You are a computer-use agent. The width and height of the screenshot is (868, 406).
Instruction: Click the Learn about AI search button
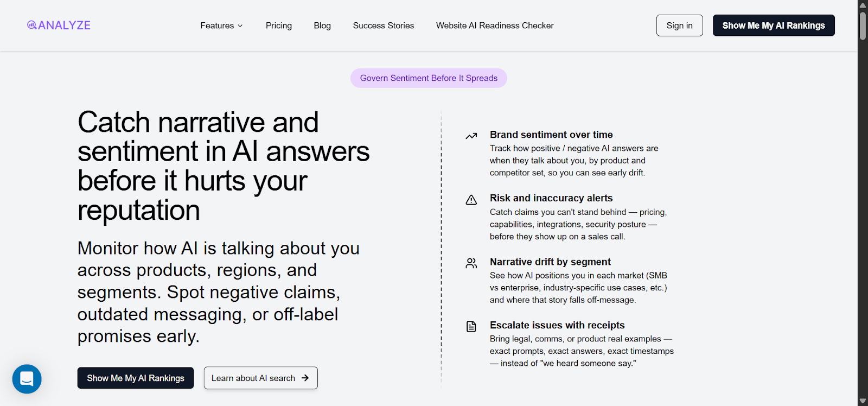pos(260,378)
